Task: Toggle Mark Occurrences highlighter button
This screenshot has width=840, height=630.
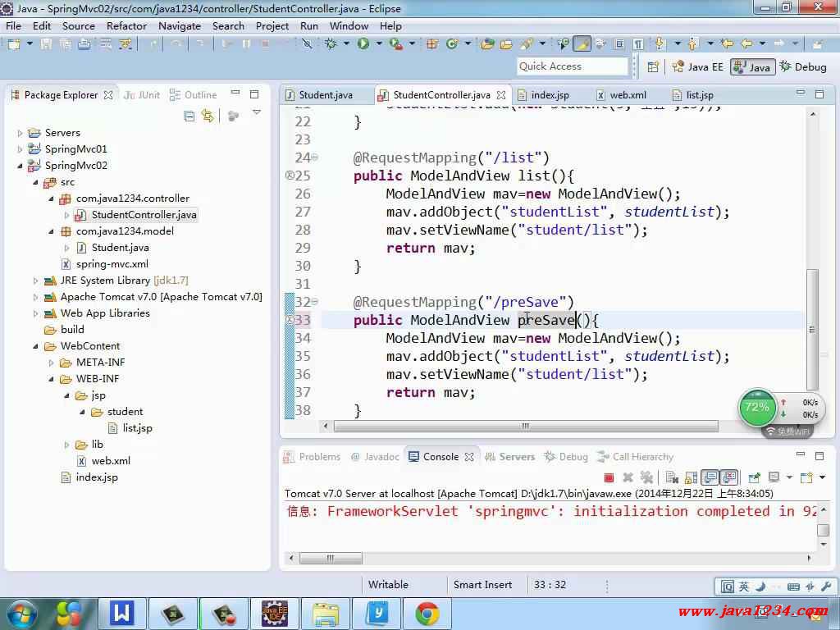Action: (582, 44)
